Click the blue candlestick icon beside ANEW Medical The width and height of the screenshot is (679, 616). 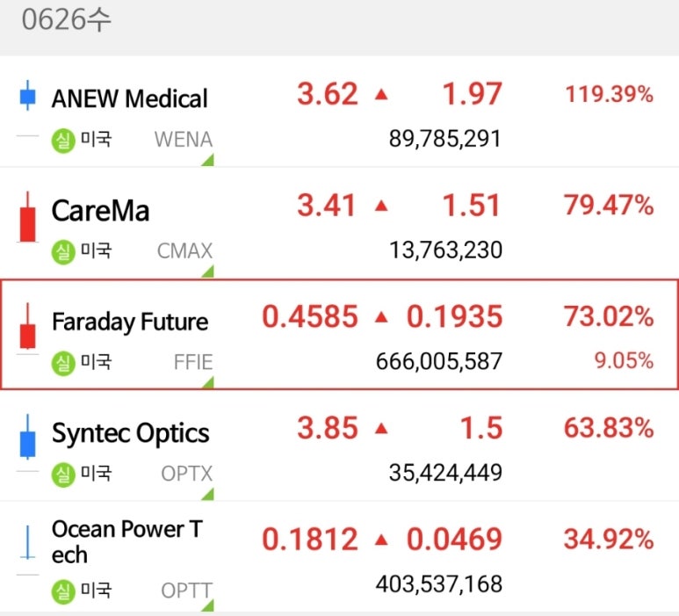(28, 95)
